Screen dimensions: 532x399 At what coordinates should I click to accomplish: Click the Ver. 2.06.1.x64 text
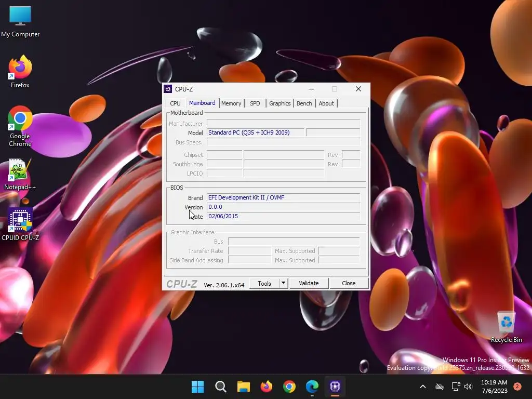[224, 285]
